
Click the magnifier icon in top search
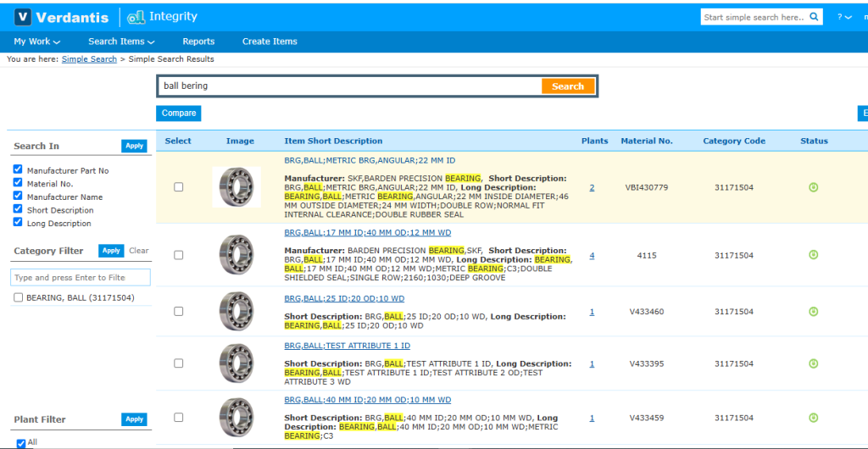(814, 17)
